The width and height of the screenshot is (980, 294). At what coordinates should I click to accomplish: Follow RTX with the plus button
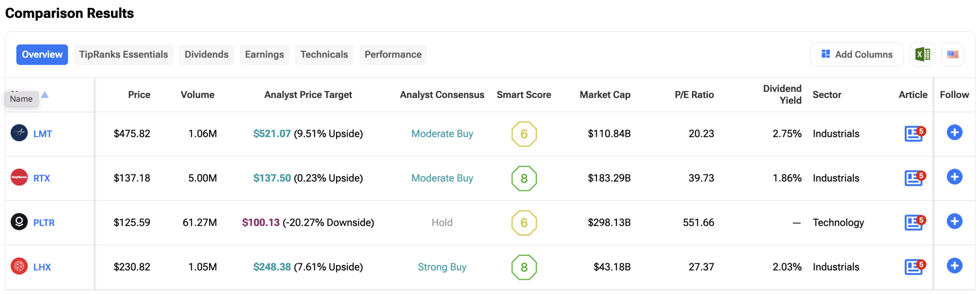pos(955,177)
